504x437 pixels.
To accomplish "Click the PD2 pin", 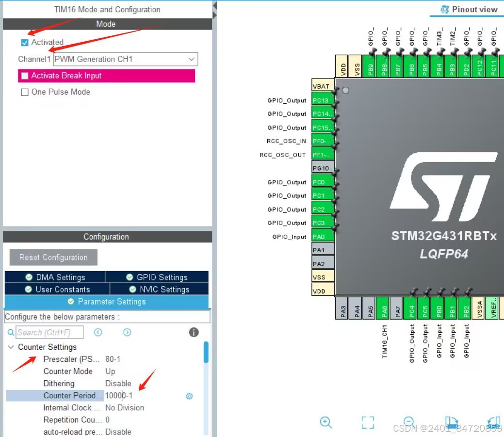I will point(465,66).
